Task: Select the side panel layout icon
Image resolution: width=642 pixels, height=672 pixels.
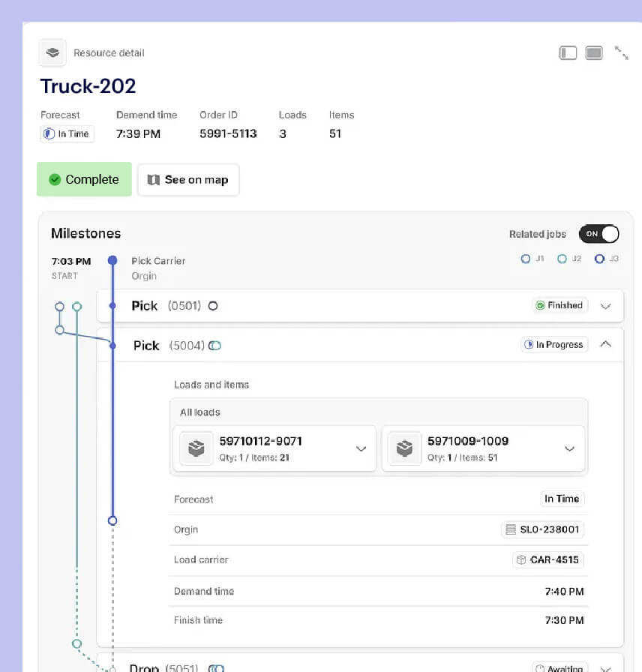Action: (568, 52)
